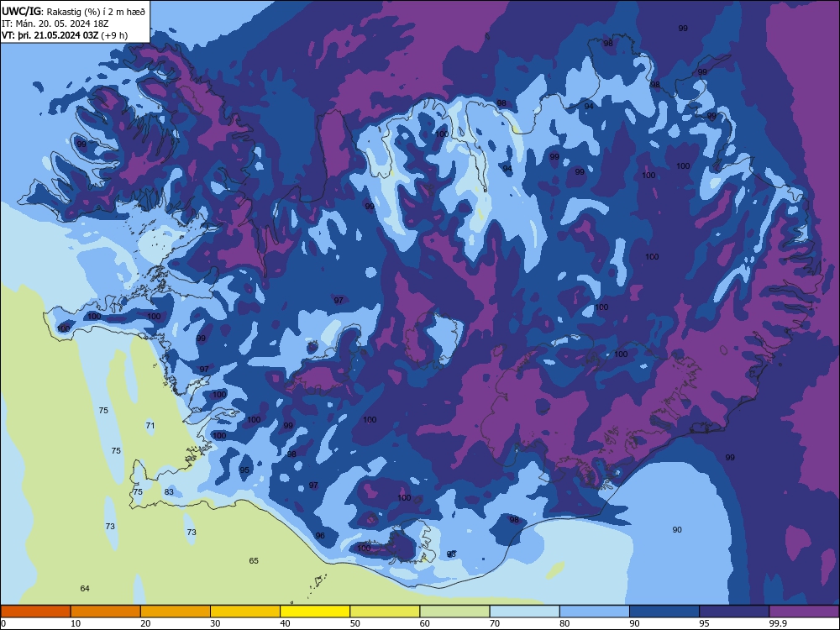Screen dimensions: 840x630
Task: Select the deep blue 90–95 legend swatch
Action: tap(664, 612)
